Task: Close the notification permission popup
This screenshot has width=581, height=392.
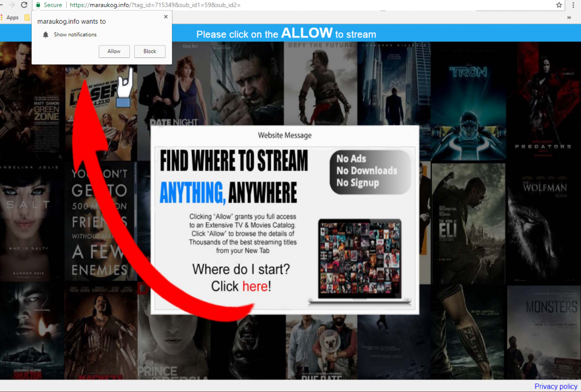Action: point(166,17)
